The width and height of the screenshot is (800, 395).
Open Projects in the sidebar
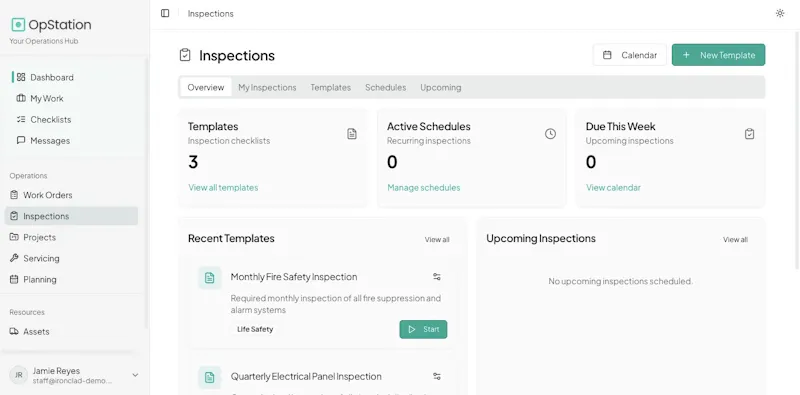pos(71,237)
